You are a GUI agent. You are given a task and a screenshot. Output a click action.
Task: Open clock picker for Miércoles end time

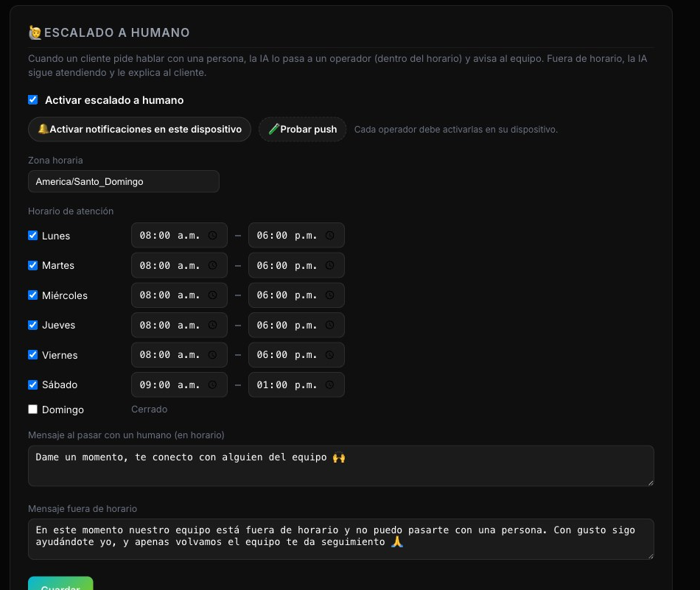click(x=329, y=295)
